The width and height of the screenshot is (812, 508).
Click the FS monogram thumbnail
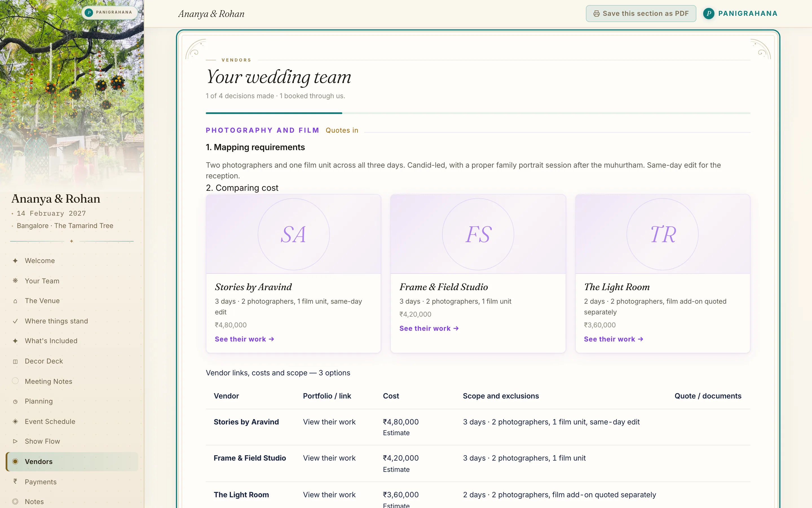pyautogui.click(x=478, y=234)
